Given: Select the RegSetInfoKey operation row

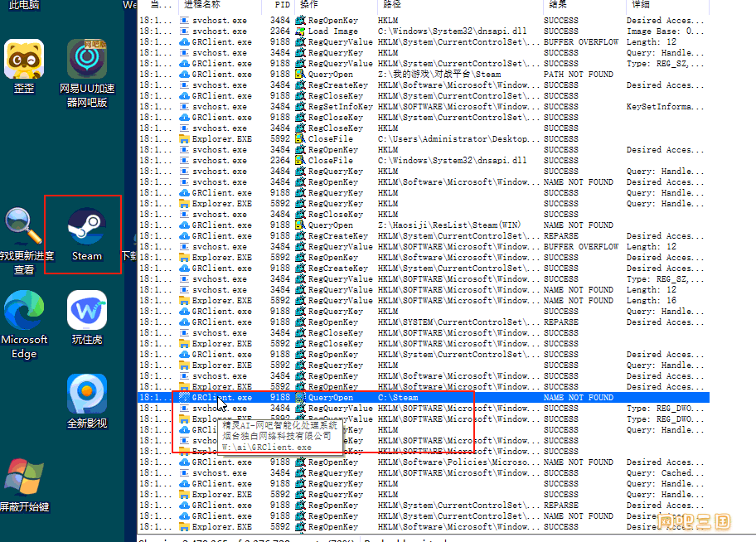Looking at the screenshot, I should point(340,106).
